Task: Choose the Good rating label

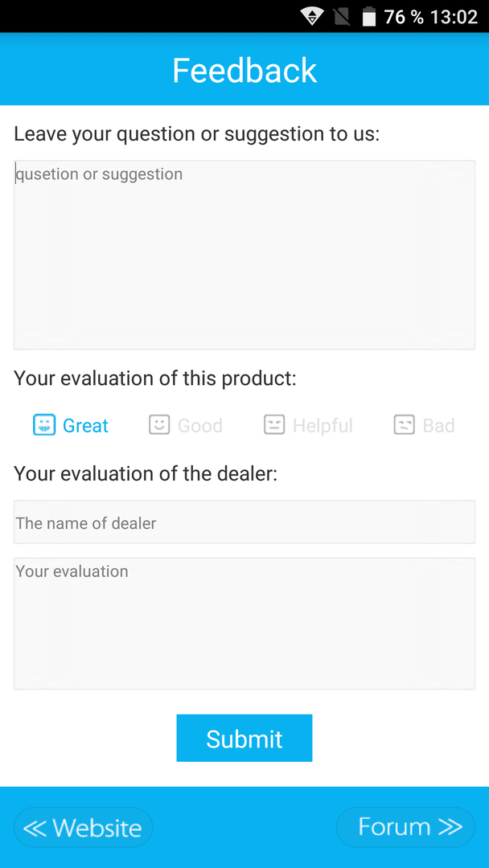Action: click(x=200, y=426)
